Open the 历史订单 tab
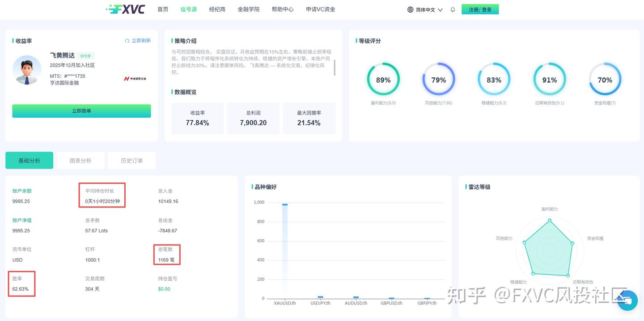 point(131,160)
